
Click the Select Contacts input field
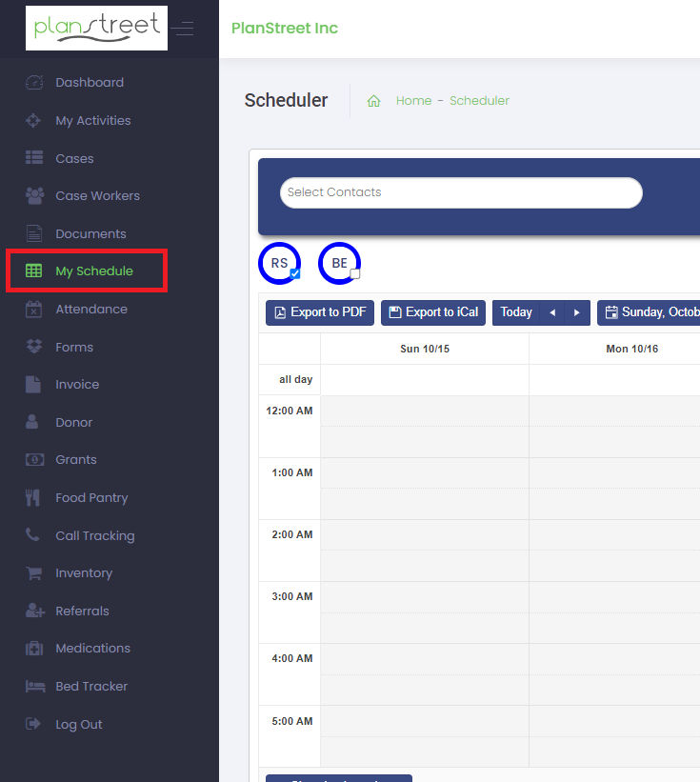[461, 192]
